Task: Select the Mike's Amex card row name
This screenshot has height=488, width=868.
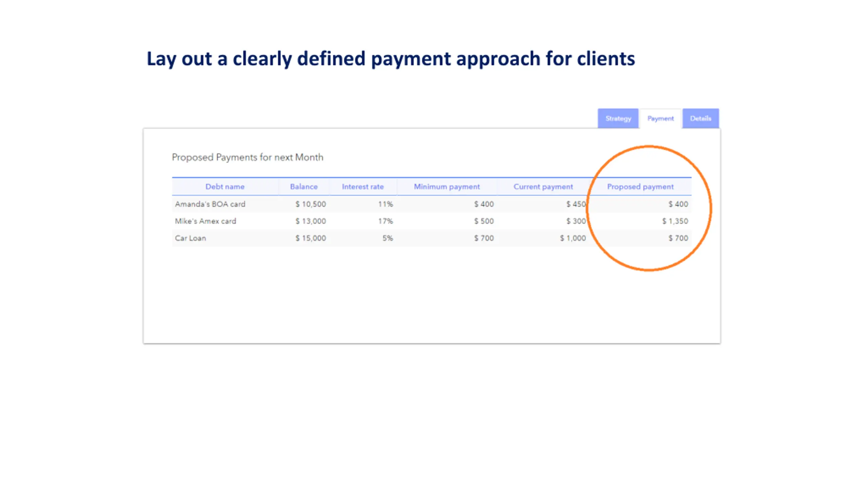Action: [x=205, y=221]
